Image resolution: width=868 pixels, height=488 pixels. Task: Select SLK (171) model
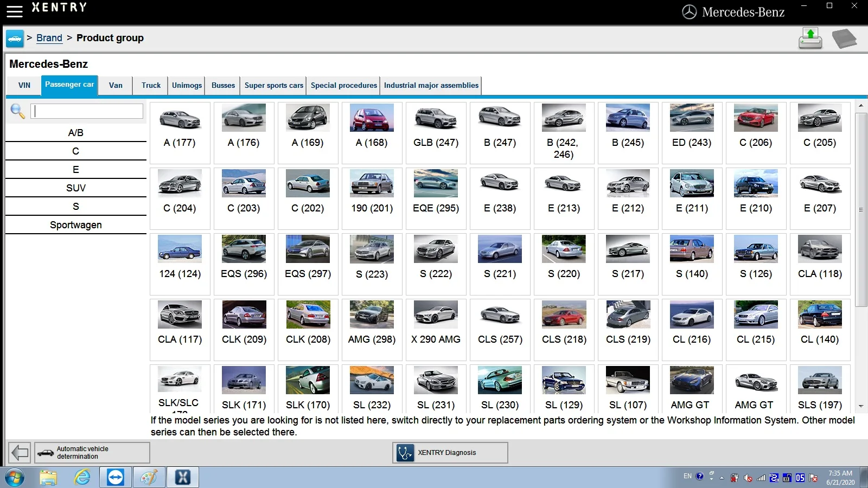click(244, 389)
